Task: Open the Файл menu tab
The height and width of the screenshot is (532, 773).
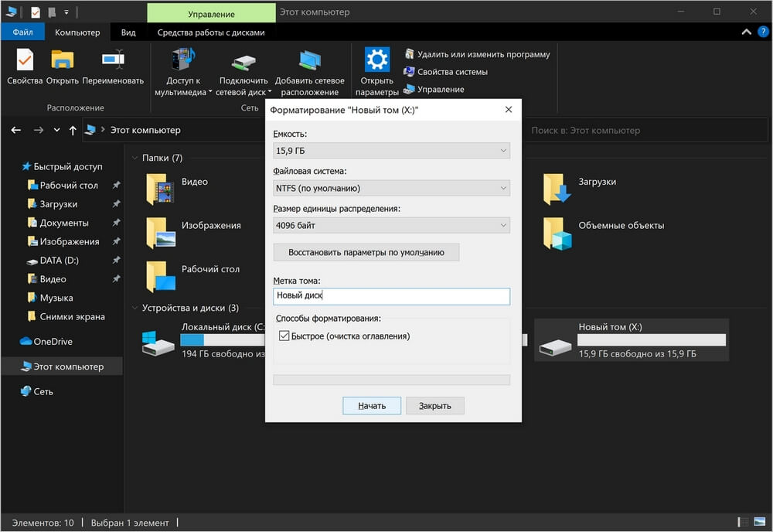Action: (22, 32)
